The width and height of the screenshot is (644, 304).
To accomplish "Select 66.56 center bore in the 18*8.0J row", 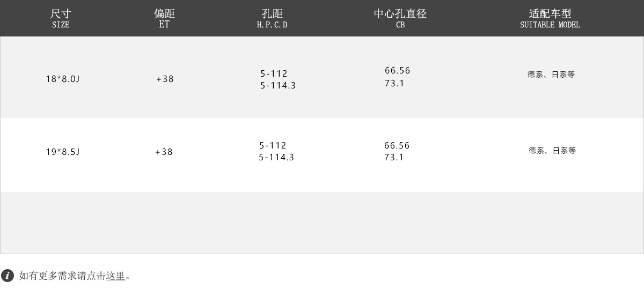I will [398, 71].
